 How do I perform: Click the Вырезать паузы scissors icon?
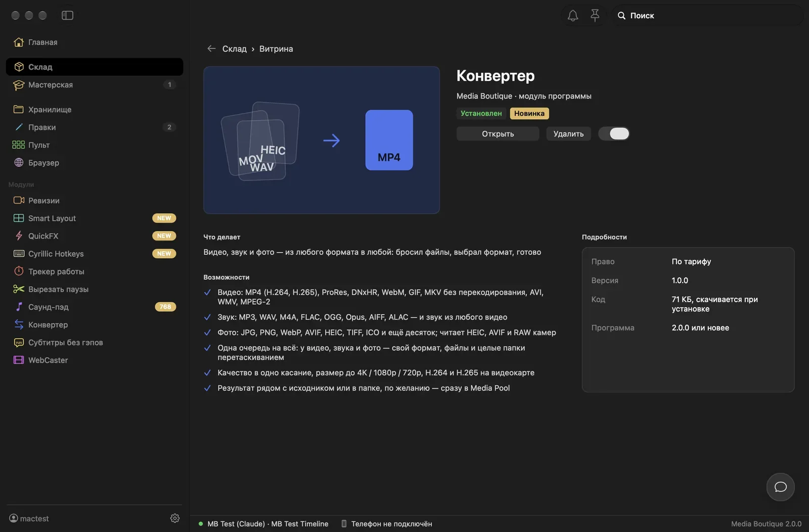pos(19,289)
